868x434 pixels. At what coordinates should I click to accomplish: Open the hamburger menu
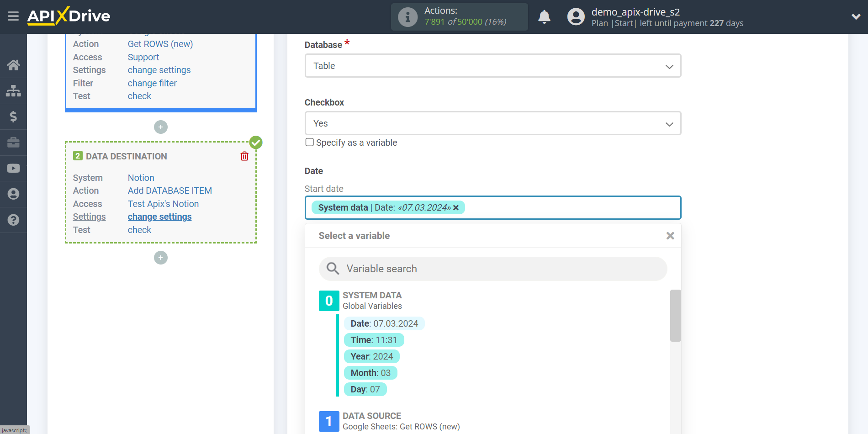tap(13, 16)
